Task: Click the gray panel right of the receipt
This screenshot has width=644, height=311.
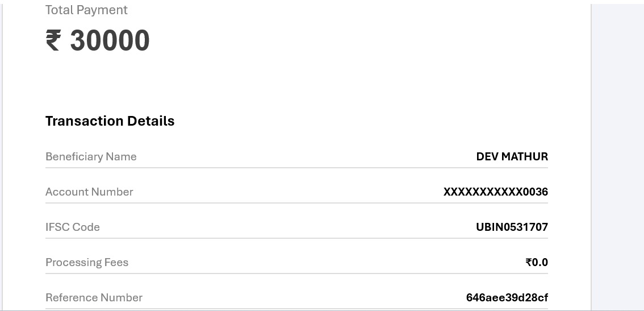Action: coord(617,154)
